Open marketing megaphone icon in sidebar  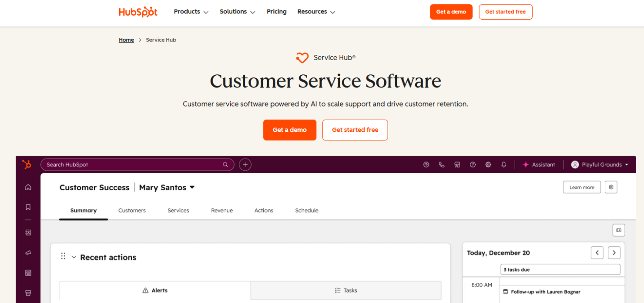click(28, 252)
